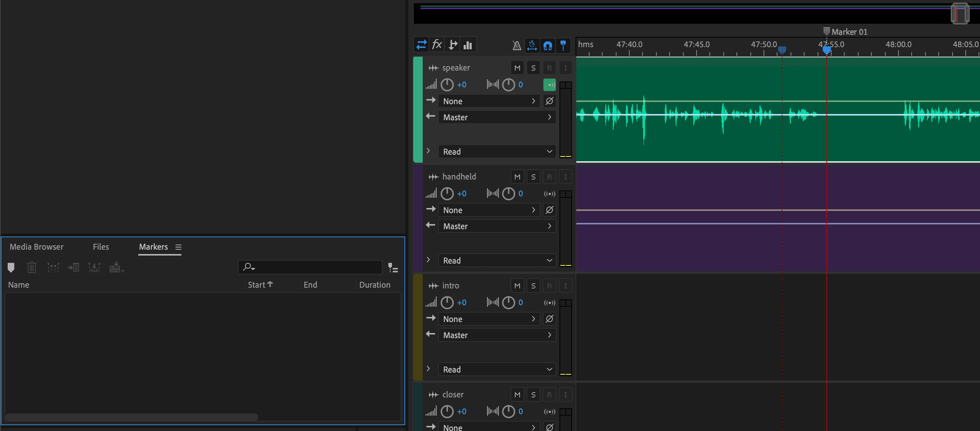This screenshot has height=431, width=980.
Task: Open the speaker track Read automation dropdown
Action: [x=497, y=151]
